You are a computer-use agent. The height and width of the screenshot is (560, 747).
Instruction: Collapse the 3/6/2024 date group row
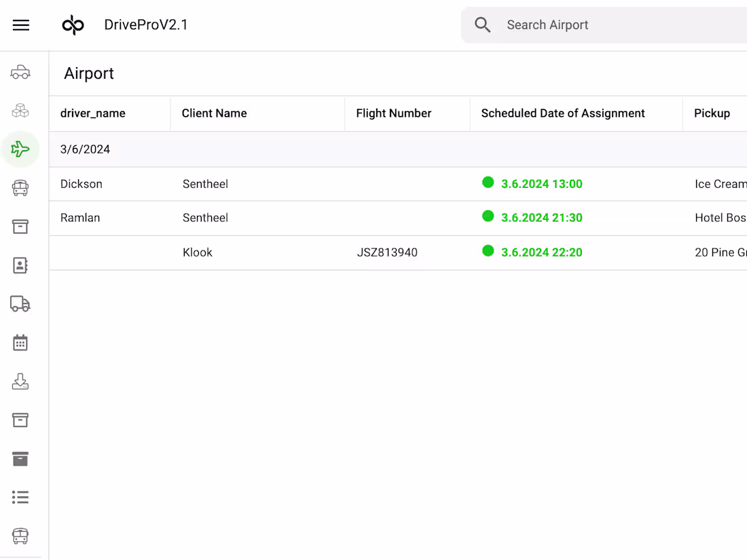coord(85,149)
